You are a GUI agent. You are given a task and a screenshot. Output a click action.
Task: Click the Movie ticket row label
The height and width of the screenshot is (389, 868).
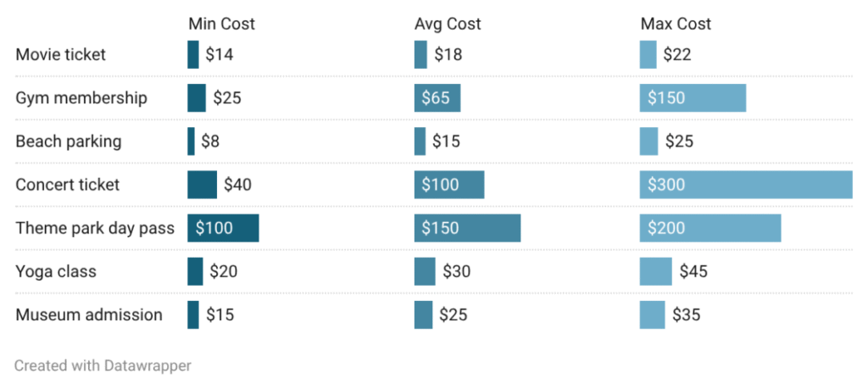(61, 54)
